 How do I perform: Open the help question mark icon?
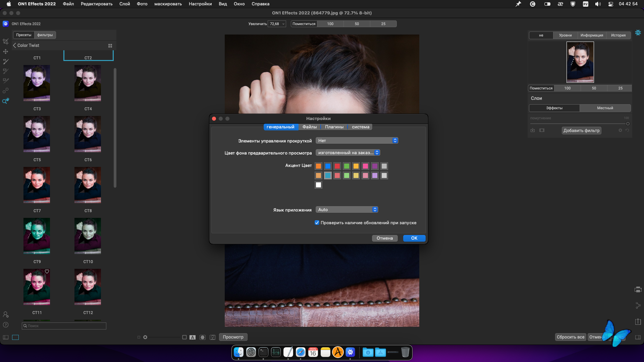coord(6,325)
